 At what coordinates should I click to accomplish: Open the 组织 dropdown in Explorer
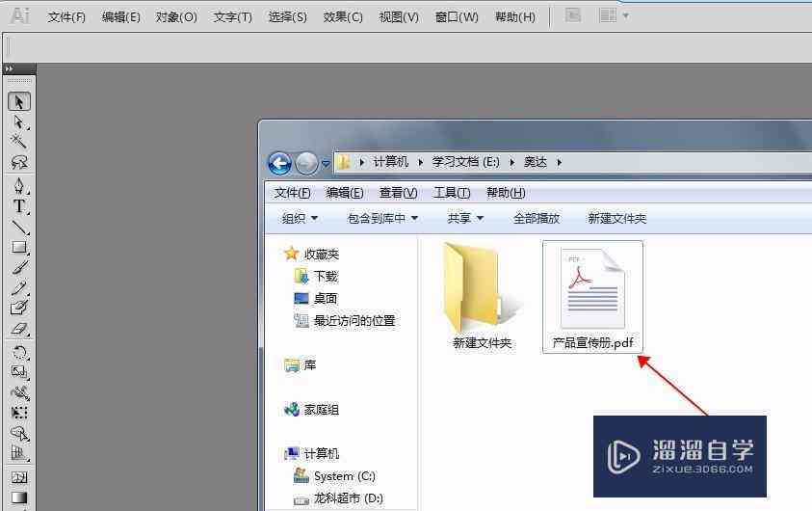point(300,219)
